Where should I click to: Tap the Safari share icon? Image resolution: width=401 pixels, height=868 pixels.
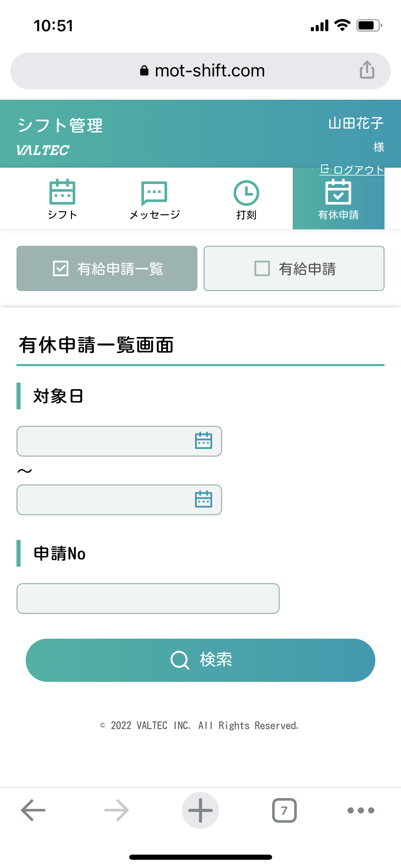point(367,70)
